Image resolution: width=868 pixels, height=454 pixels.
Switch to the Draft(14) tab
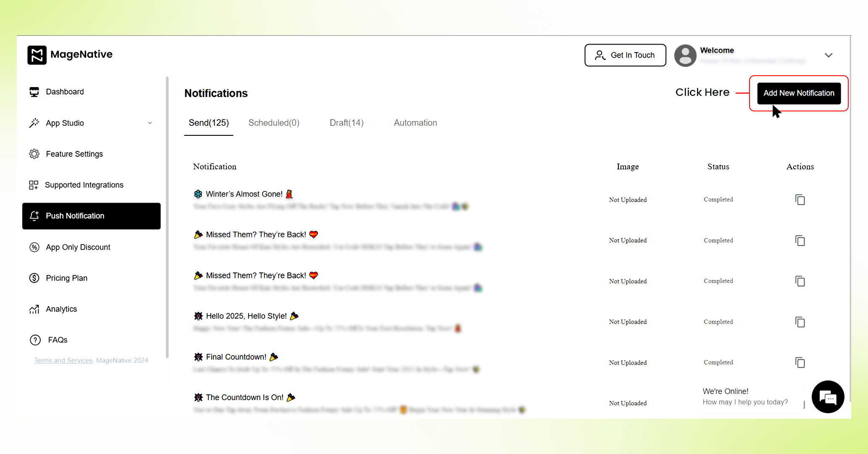pos(346,123)
